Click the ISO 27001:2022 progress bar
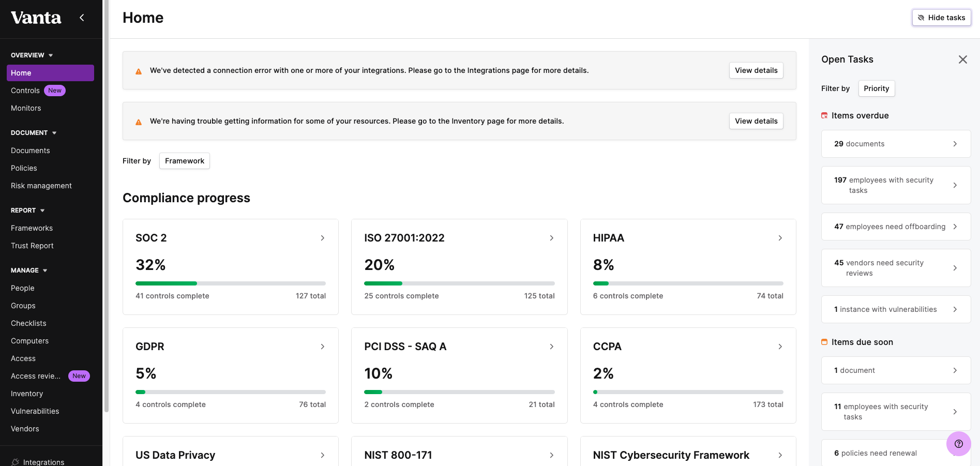The image size is (980, 466). coord(459,283)
